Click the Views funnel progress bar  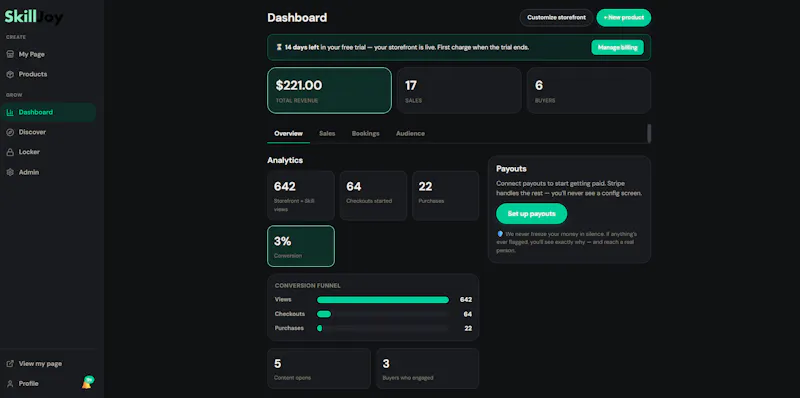point(383,300)
